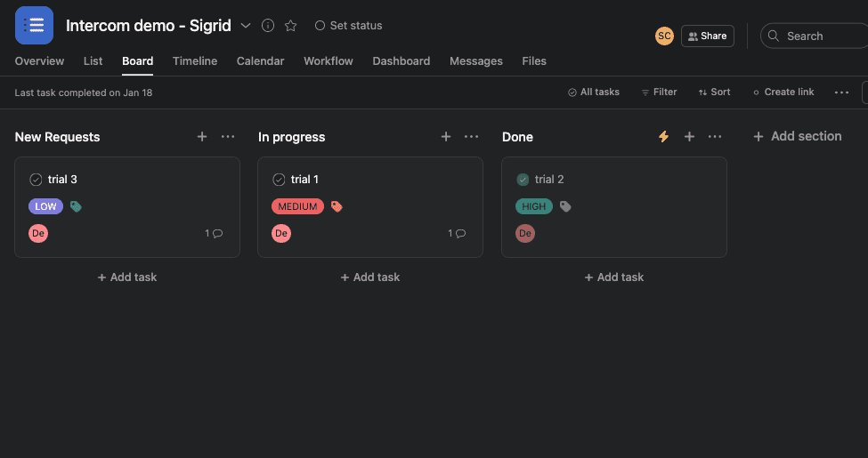Click the orange tag icon on trial 1

pyautogui.click(x=337, y=206)
